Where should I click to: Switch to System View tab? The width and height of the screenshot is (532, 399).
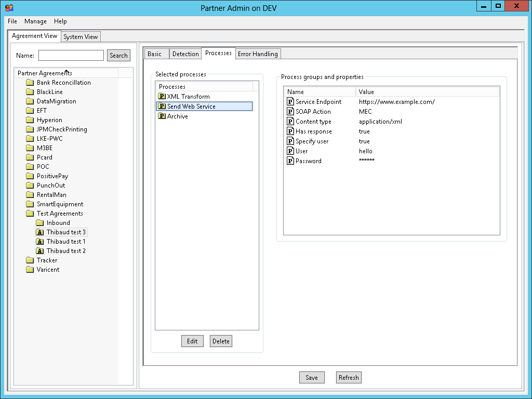pyautogui.click(x=81, y=37)
